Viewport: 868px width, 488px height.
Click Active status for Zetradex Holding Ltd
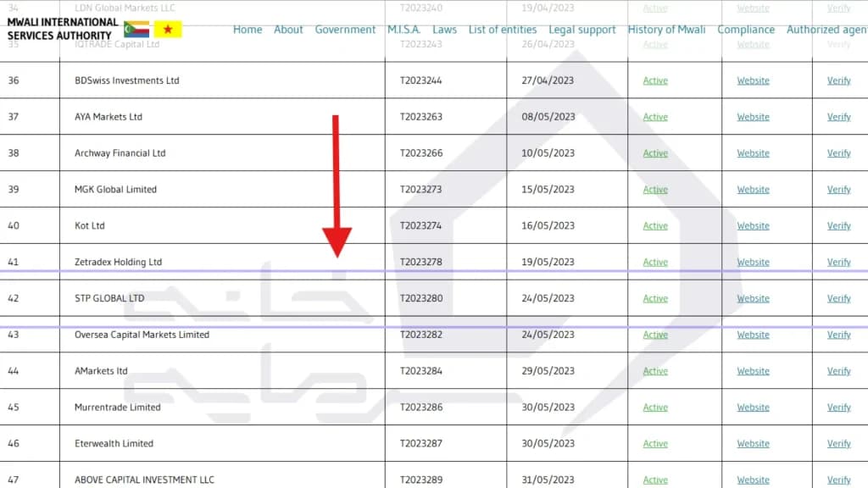point(655,263)
